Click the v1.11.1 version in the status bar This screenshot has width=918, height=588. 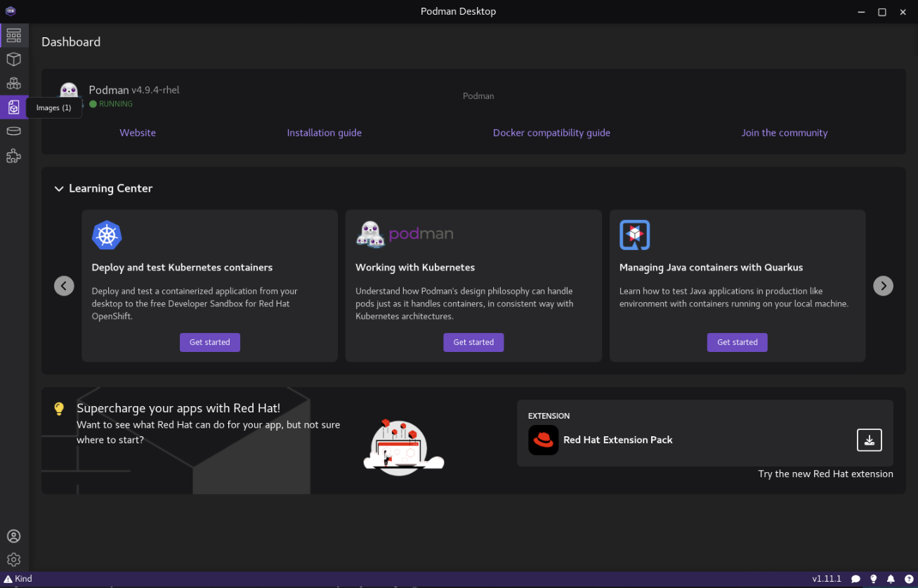tap(827, 579)
